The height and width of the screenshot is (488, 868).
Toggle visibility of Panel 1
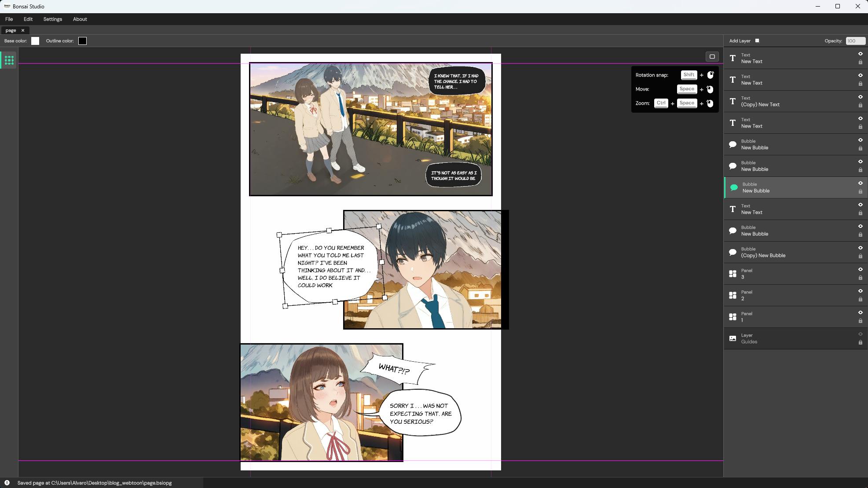[x=861, y=312]
